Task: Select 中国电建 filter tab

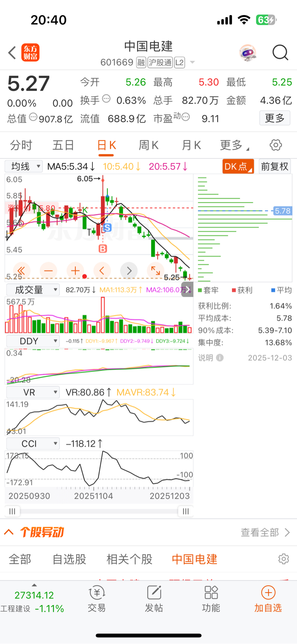Action: pyautogui.click(x=195, y=559)
